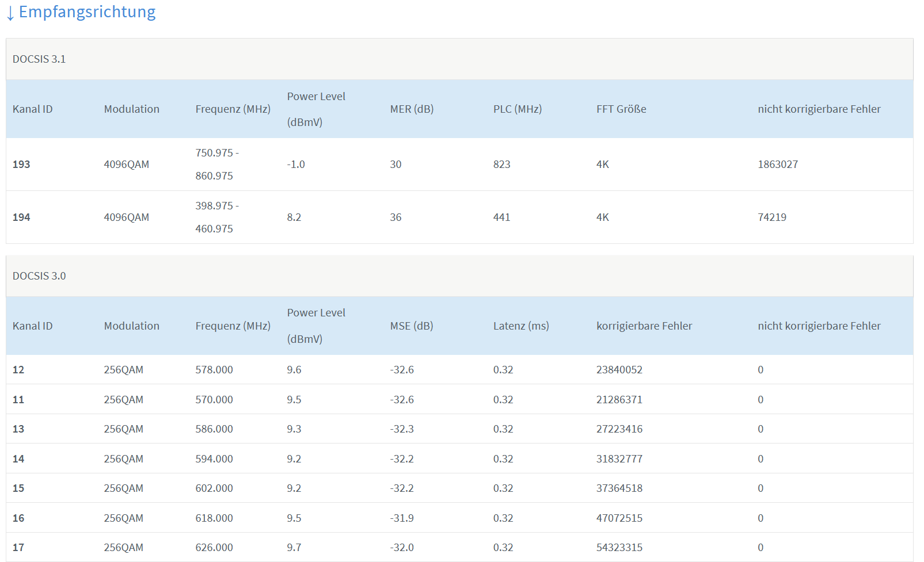Viewport: 924px width, 562px height.
Task: Click channel ID 12 in DOCSIS 3.0 table
Action: click(18, 370)
